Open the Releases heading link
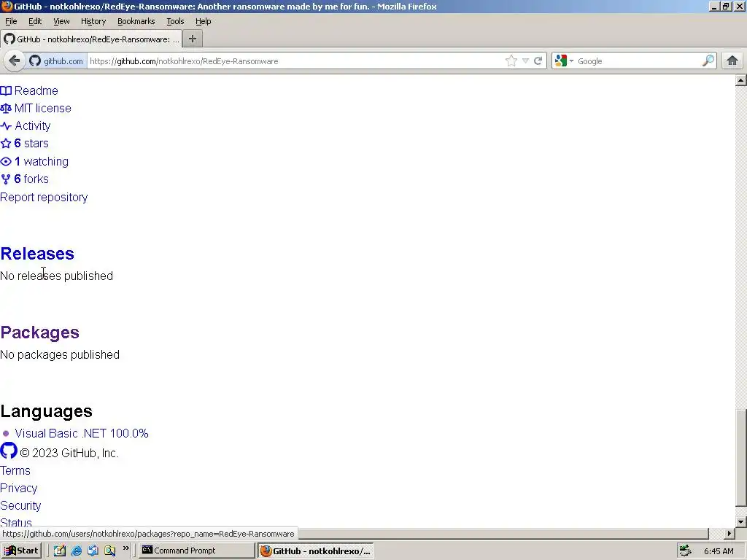 tap(37, 253)
